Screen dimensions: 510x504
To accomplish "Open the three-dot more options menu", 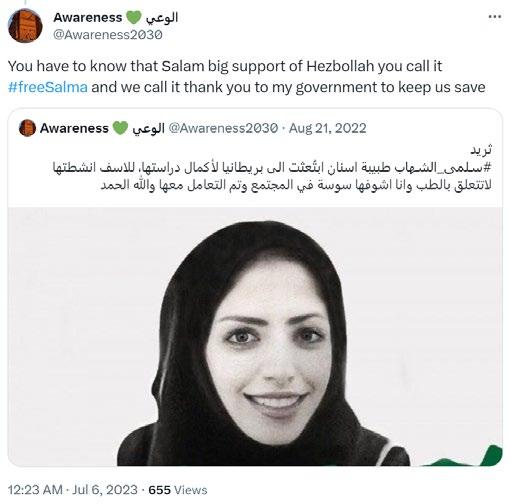I will (494, 17).
